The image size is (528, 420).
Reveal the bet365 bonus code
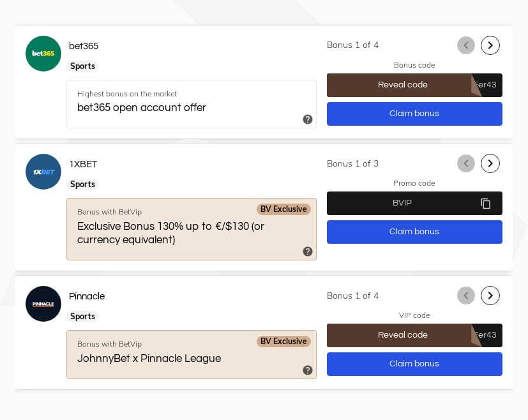click(403, 85)
